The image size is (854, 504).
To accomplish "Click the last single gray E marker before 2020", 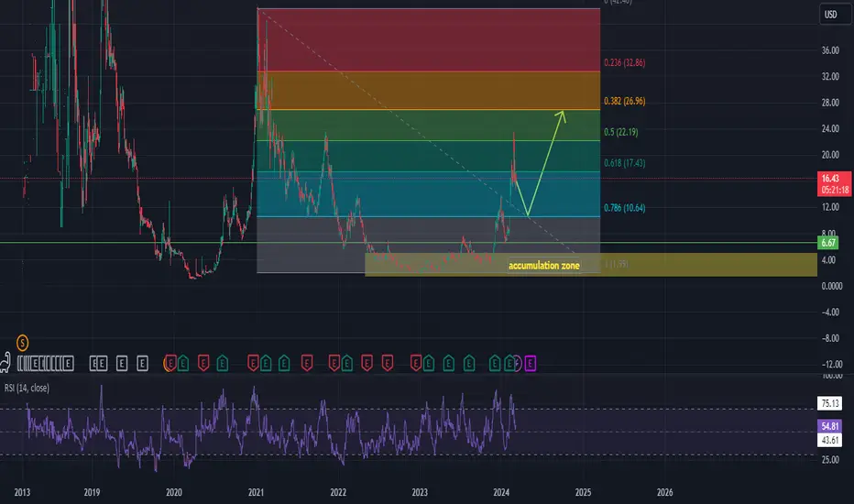I will [x=142, y=364].
